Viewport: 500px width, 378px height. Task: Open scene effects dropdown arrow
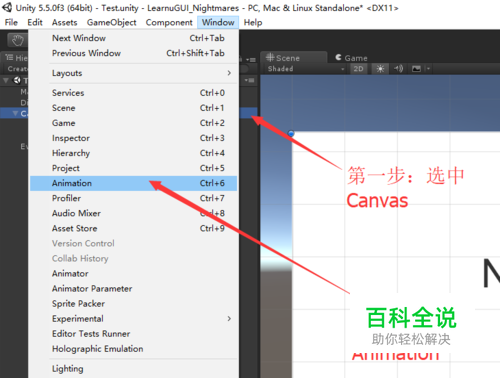428,69
